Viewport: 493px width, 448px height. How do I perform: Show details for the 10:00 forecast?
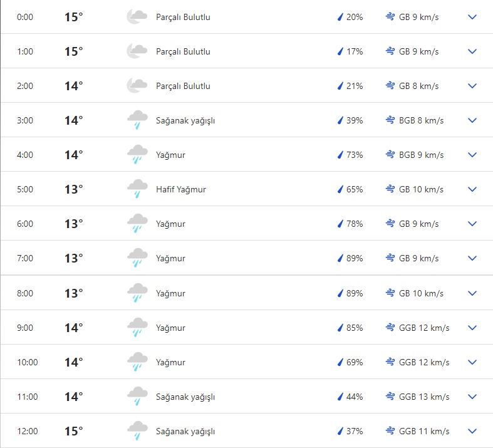pos(472,362)
